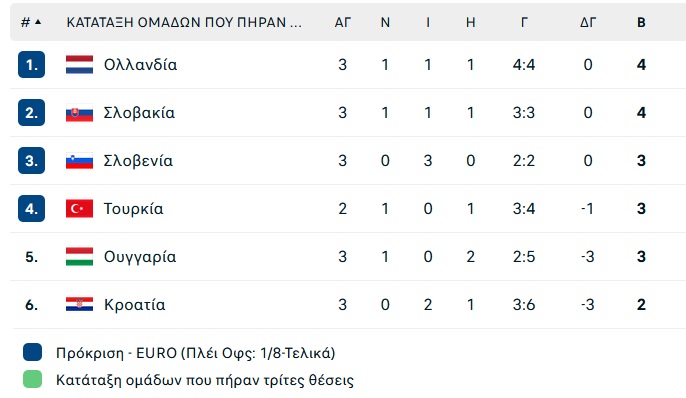Click the Hungary flag icon
686x398 pixels.
[79, 257]
